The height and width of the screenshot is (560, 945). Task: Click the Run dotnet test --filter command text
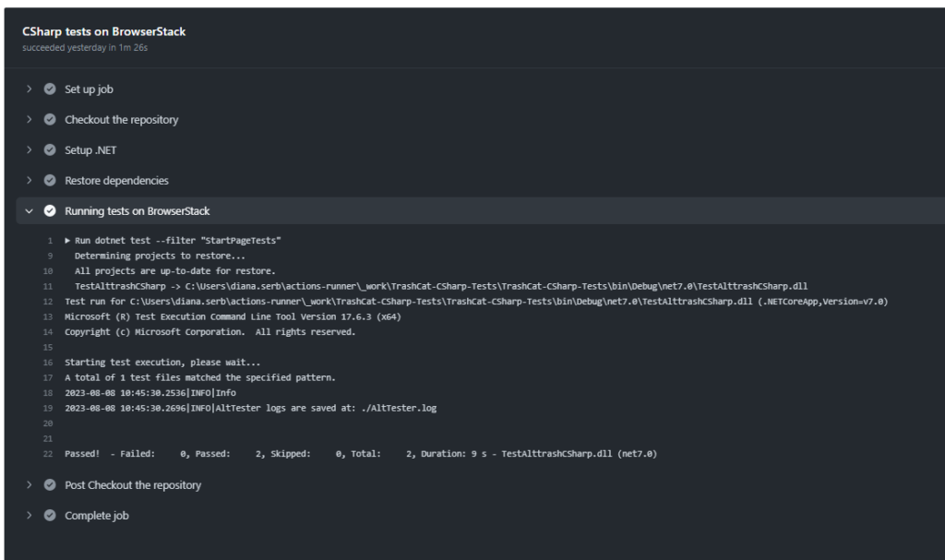point(178,241)
